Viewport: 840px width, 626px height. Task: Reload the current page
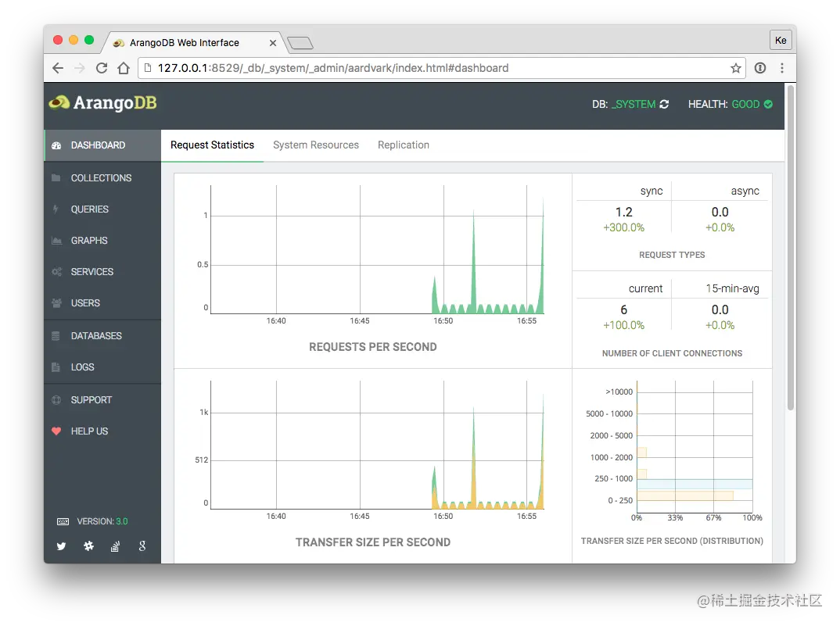[x=101, y=68]
